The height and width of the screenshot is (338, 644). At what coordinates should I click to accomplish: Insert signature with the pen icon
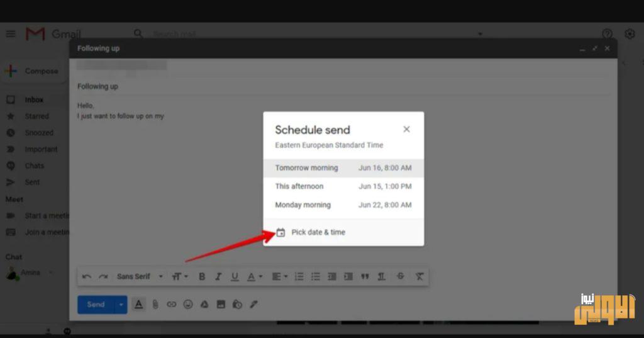tap(254, 304)
